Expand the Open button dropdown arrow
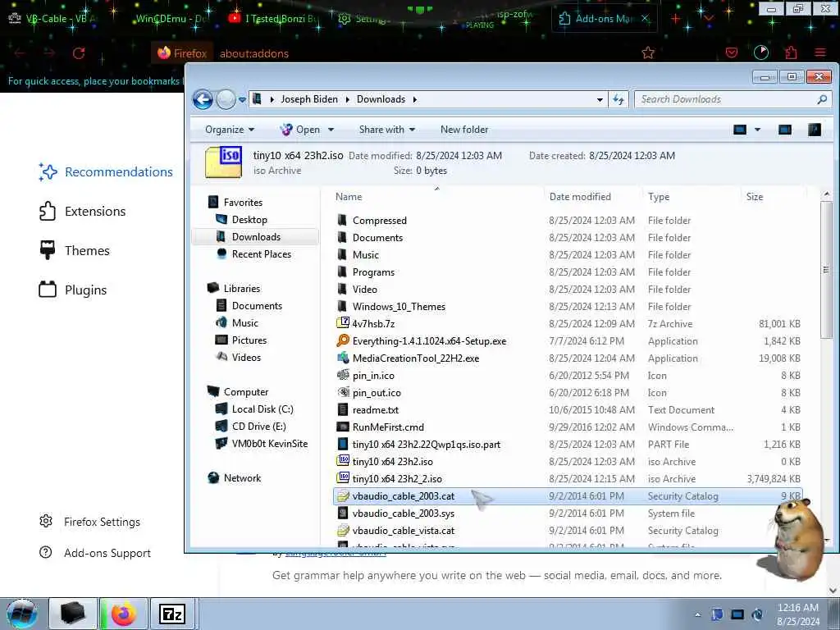 point(331,130)
